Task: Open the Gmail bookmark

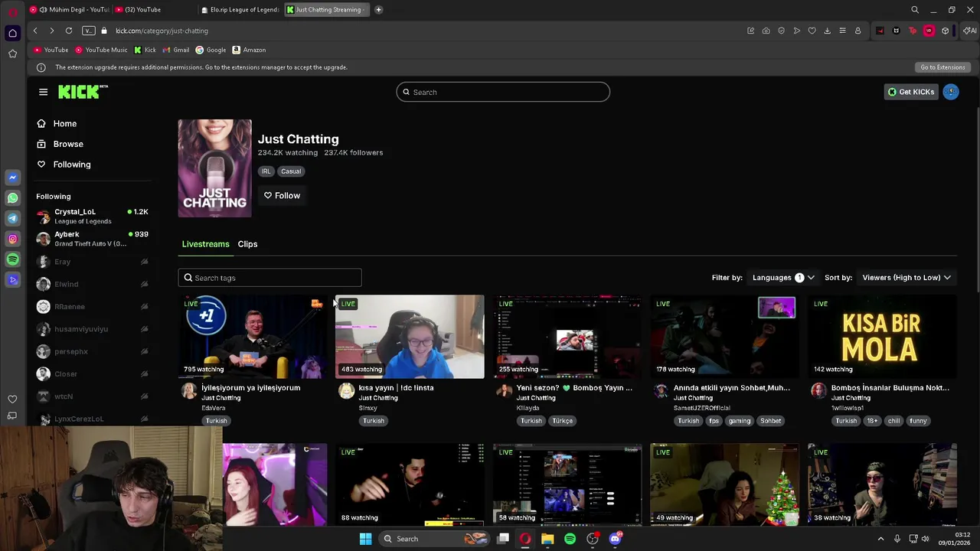Action: pos(176,50)
